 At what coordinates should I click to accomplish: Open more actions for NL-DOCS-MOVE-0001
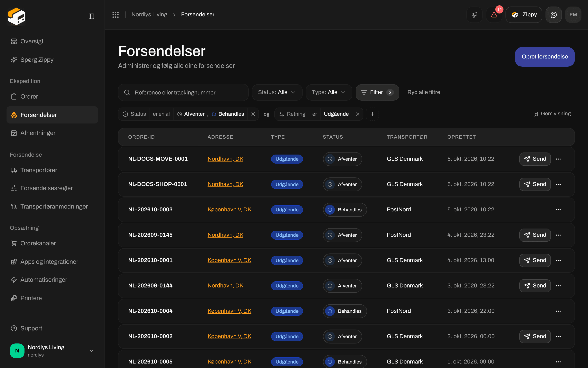558,159
